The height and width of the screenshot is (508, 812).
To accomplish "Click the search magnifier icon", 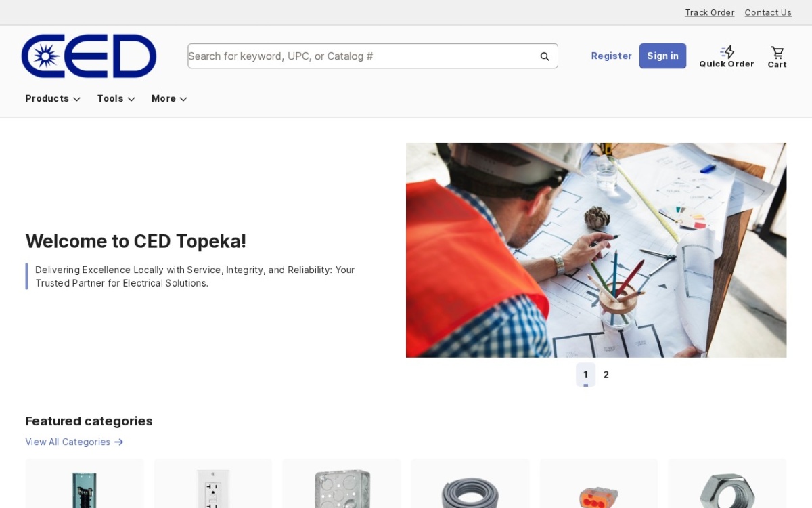I will (x=545, y=56).
